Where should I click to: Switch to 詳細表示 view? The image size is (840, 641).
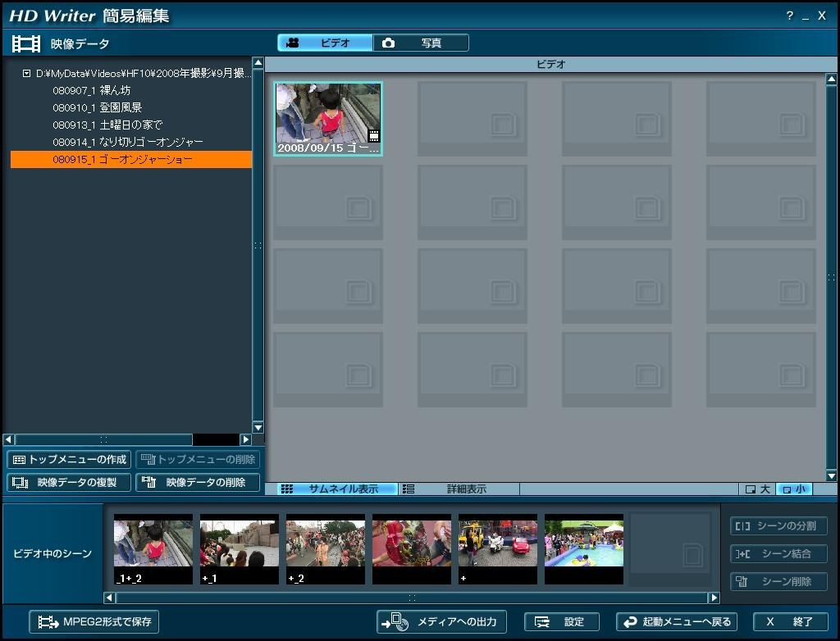tap(459, 489)
